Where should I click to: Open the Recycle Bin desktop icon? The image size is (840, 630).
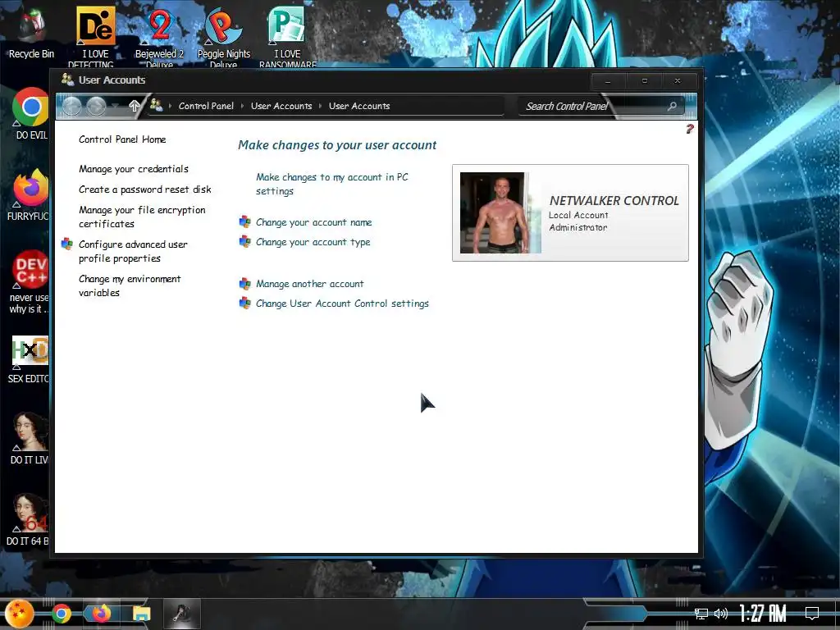tap(31, 33)
